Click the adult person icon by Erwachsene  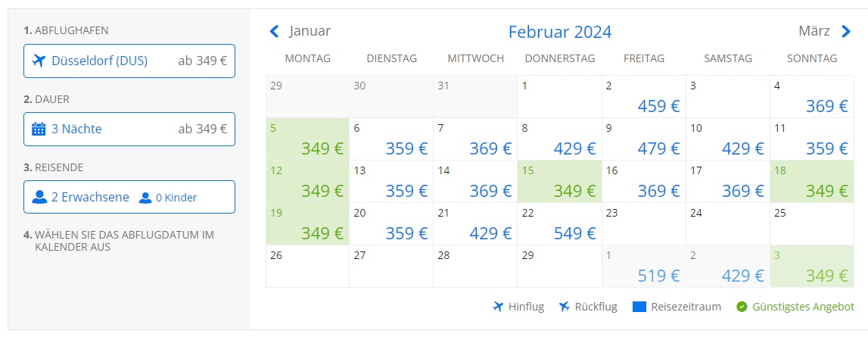click(39, 197)
